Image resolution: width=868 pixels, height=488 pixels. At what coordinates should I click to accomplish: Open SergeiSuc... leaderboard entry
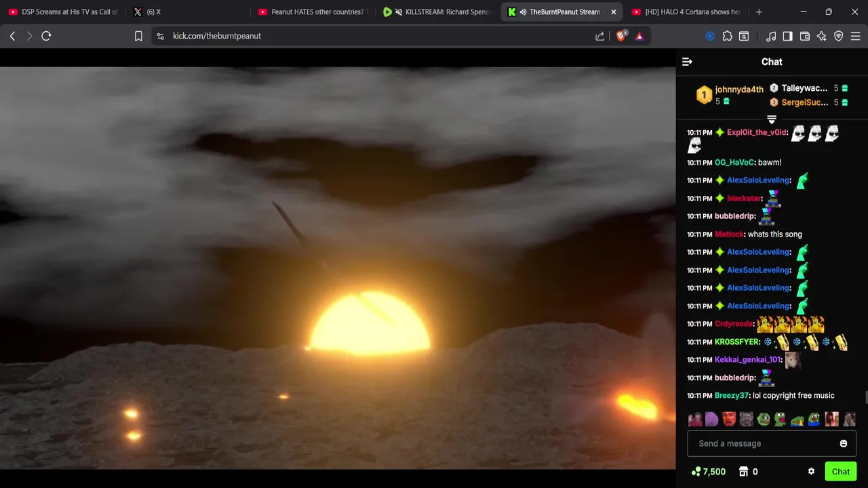point(809,102)
